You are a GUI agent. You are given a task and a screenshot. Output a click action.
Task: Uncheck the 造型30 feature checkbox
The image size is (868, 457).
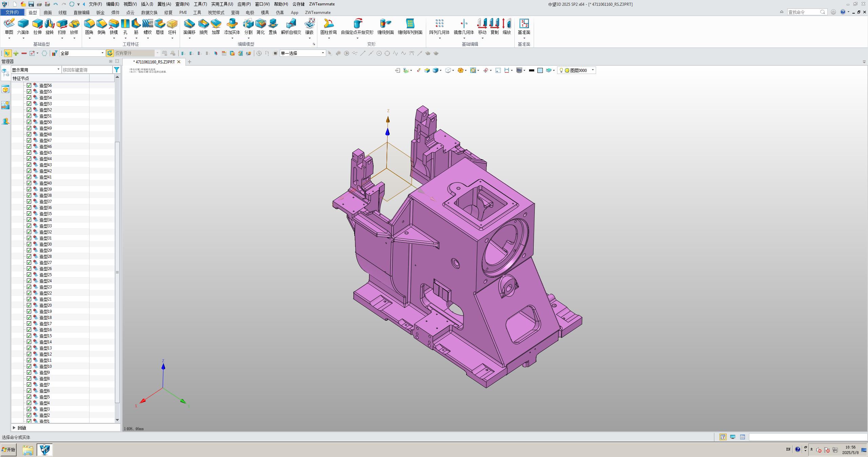29,244
